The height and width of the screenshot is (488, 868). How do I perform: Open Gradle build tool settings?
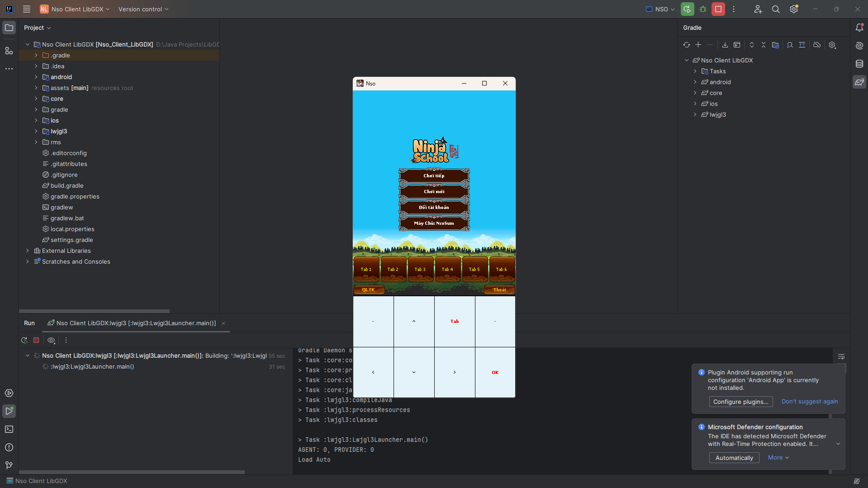[832, 45]
